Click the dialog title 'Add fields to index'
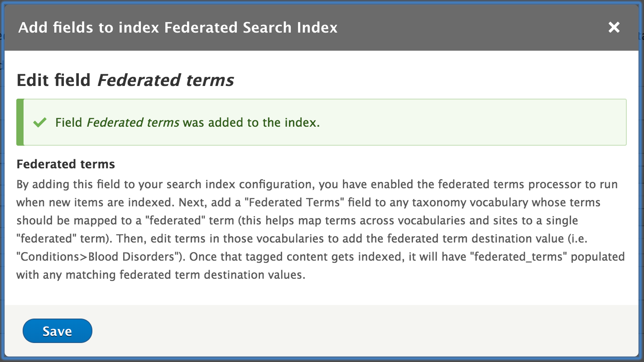The height and width of the screenshot is (362, 644). coord(89,28)
